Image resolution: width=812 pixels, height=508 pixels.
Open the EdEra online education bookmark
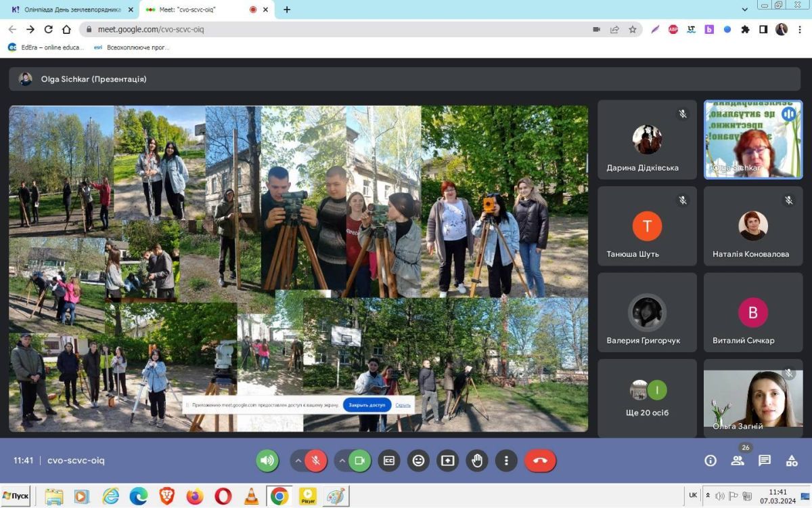pos(46,47)
